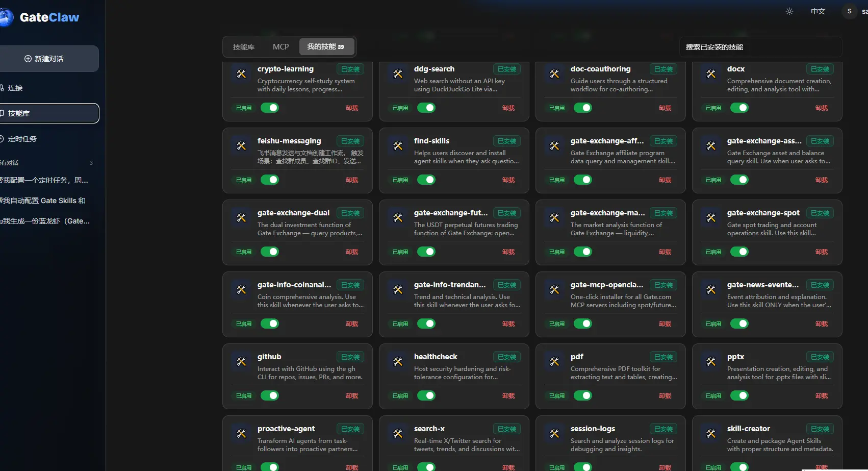Disable the crypto-learning skill toggle

pyautogui.click(x=270, y=108)
